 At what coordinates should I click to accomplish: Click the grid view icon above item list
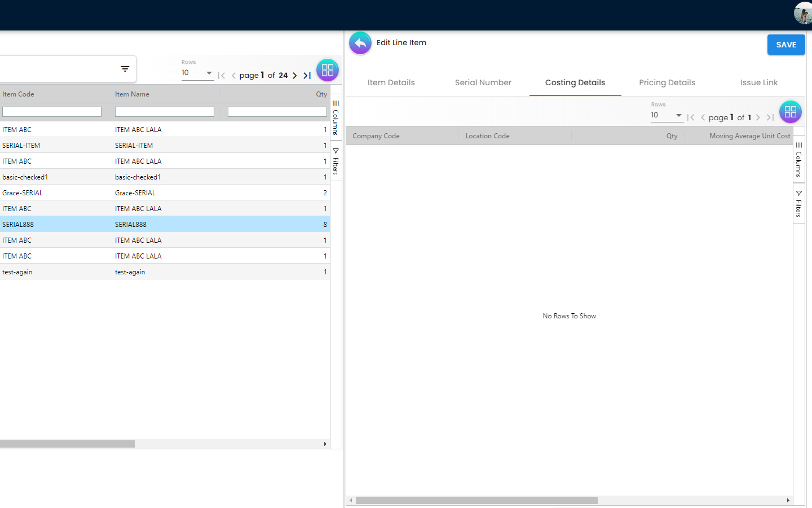pos(328,71)
